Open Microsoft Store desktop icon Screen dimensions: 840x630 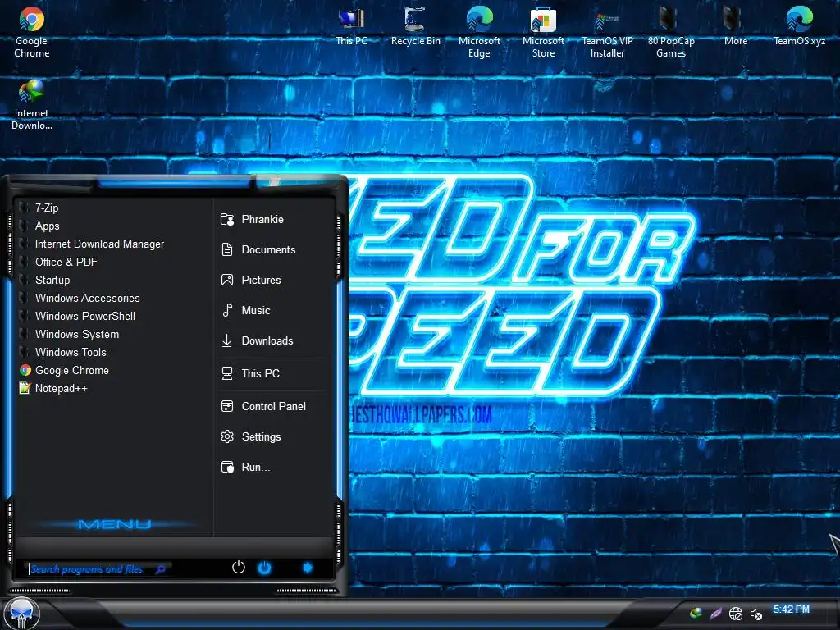pos(543,32)
